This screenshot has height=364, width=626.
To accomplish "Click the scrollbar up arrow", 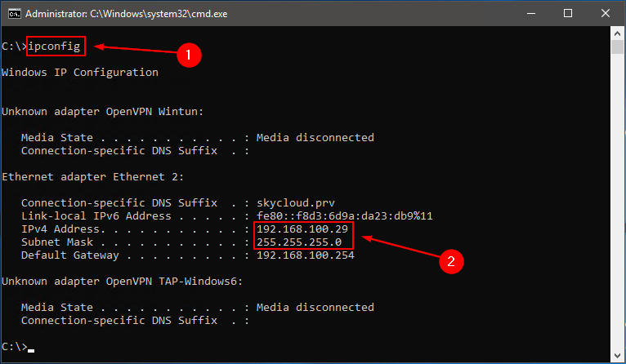I will (617, 33).
